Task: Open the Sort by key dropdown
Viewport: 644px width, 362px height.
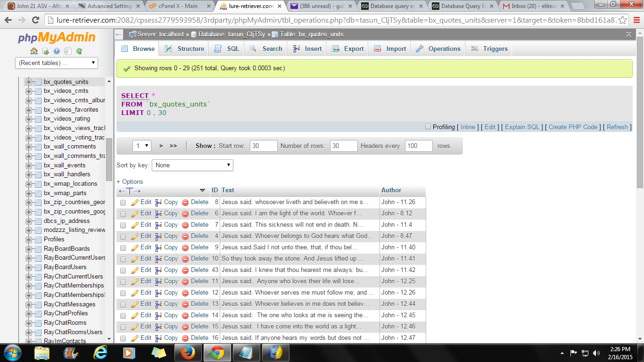Action: 192,165
